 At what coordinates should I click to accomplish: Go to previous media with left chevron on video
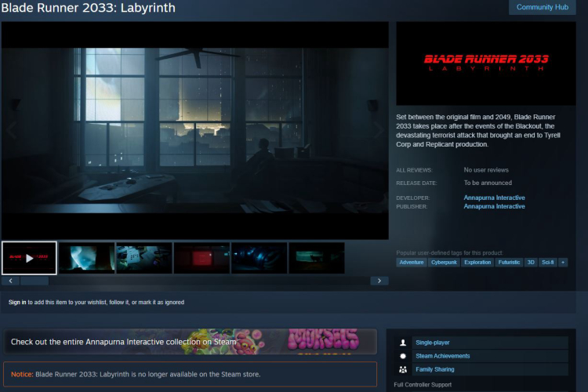(10, 130)
